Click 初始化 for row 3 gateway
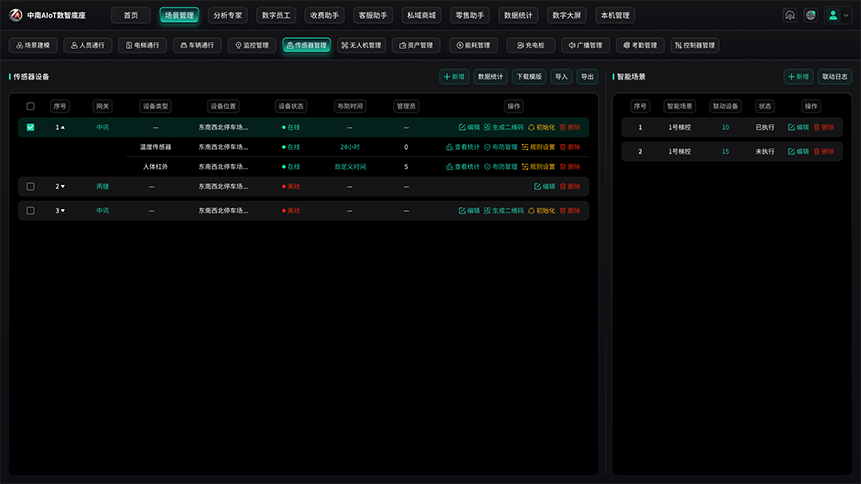 pos(541,210)
